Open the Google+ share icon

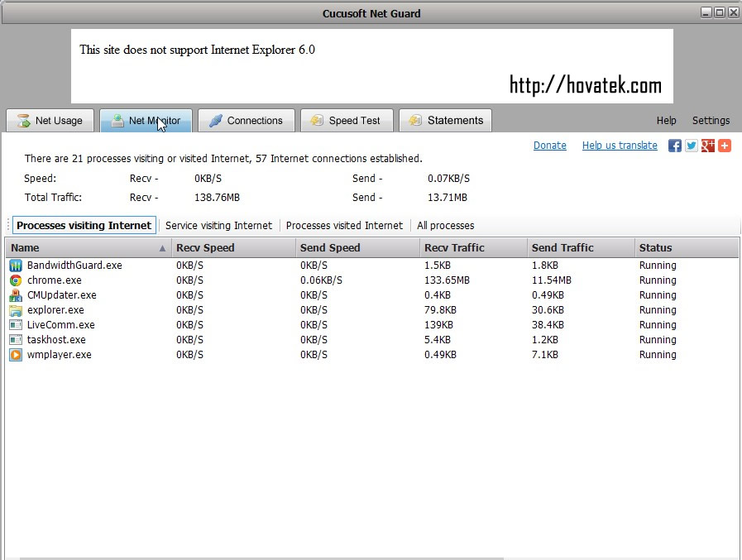(x=708, y=146)
